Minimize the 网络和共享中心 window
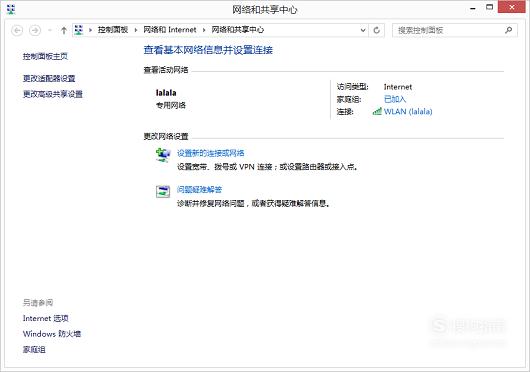Screen dimensions: 530x372 (473, 8)
